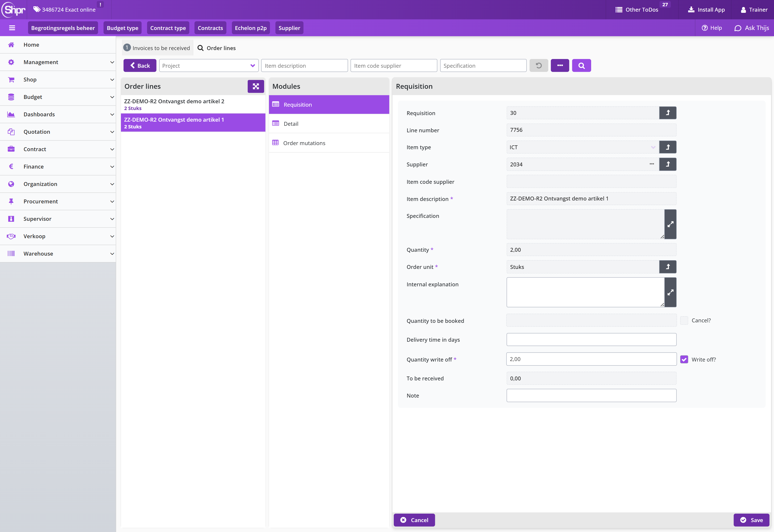Expand the Management sidebar menu
This screenshot has width=774, height=532.
click(58, 62)
